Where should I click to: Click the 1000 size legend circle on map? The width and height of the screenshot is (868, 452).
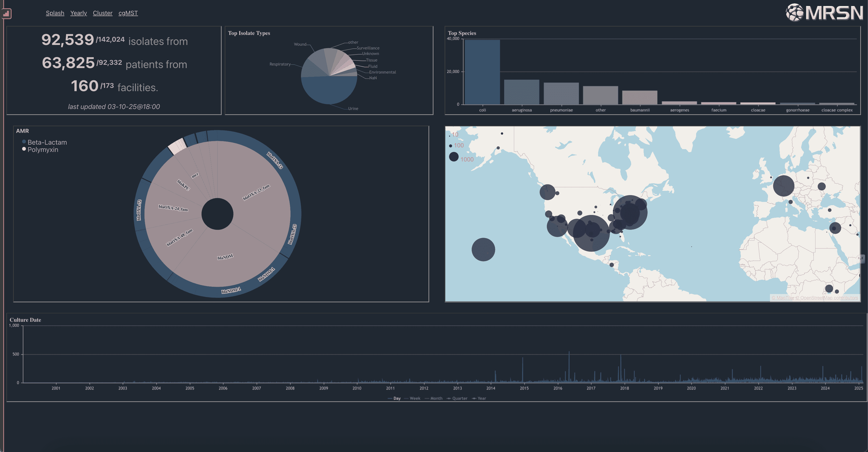454,157
